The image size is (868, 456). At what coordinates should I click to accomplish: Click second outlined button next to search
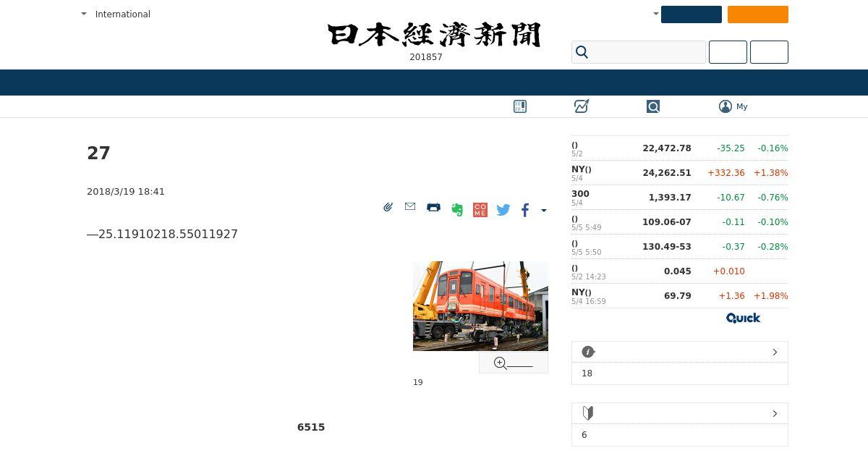coord(769,52)
